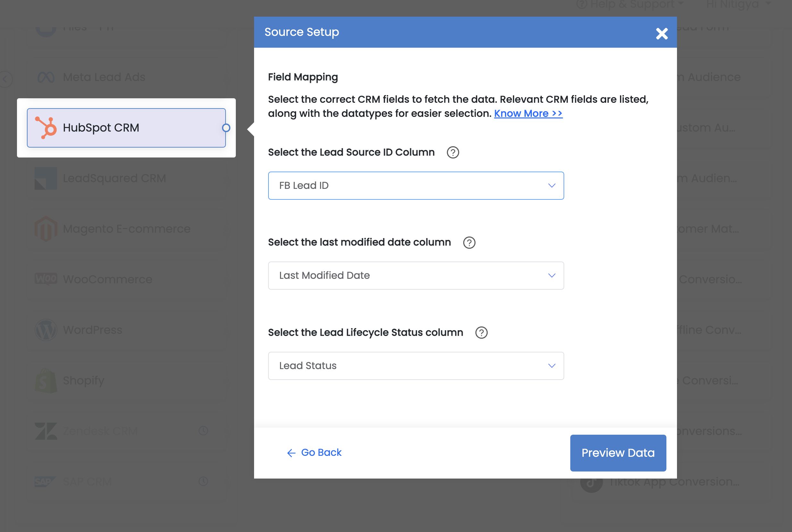792x532 pixels.
Task: Open help for Lead Source ID Column
Action: [x=453, y=152]
